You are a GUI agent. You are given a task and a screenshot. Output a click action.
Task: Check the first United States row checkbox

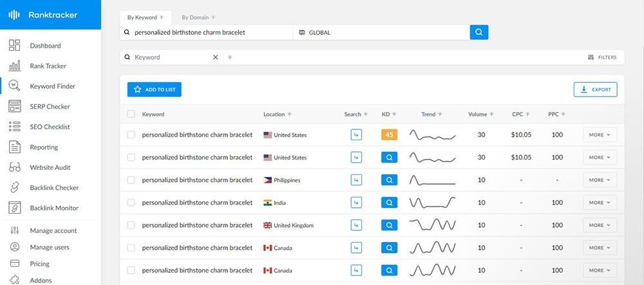point(131,135)
